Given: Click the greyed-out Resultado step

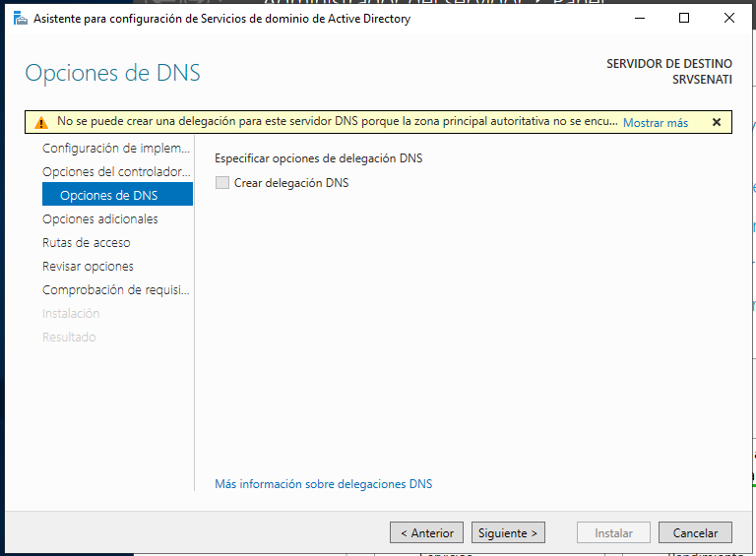Looking at the screenshot, I should pyautogui.click(x=69, y=337).
